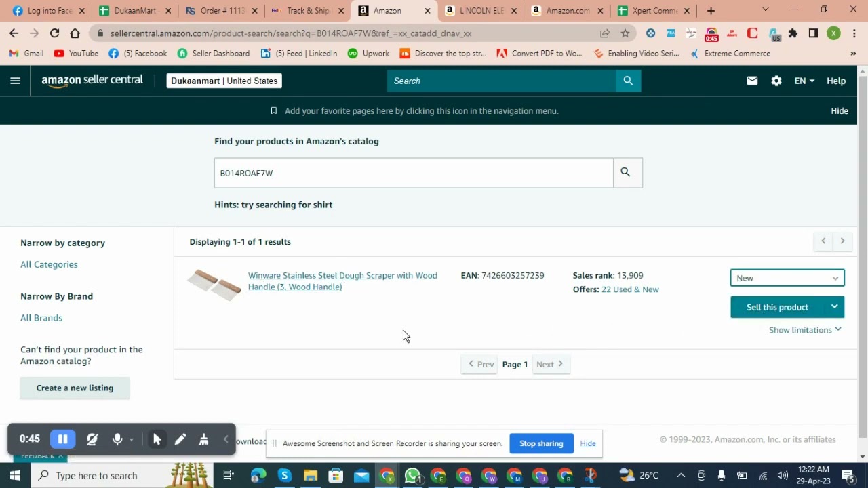Open the FBA extension icon

coord(671,33)
